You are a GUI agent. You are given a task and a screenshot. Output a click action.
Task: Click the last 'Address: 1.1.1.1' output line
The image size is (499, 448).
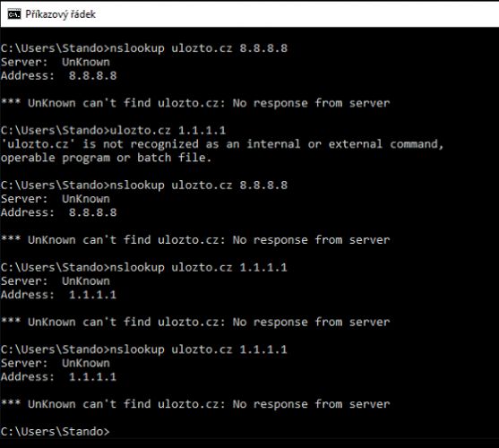(x=58, y=376)
